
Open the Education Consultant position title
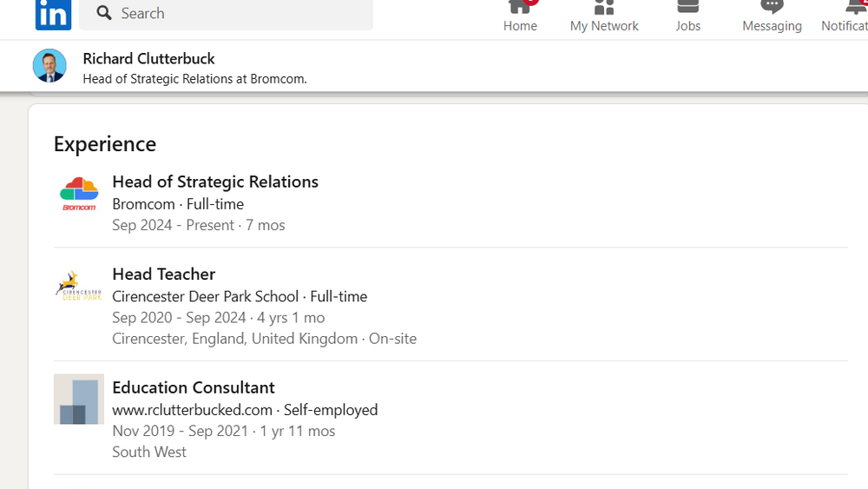193,387
